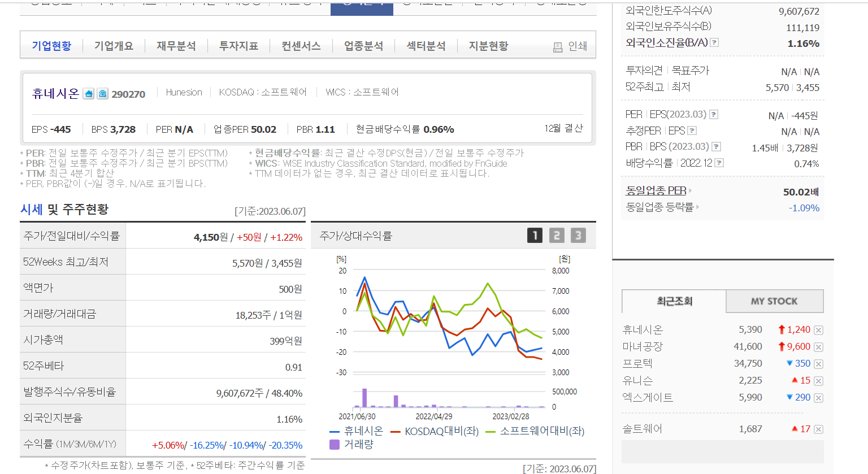Open 유니슨 in recent list
The height and width of the screenshot is (474, 868).
pyautogui.click(x=637, y=381)
